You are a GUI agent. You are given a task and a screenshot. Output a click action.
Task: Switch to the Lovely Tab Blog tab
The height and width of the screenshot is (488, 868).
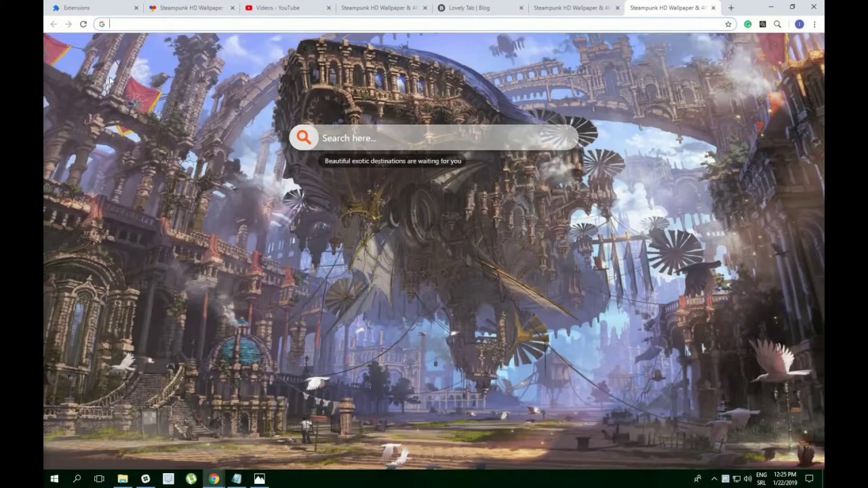[475, 7]
